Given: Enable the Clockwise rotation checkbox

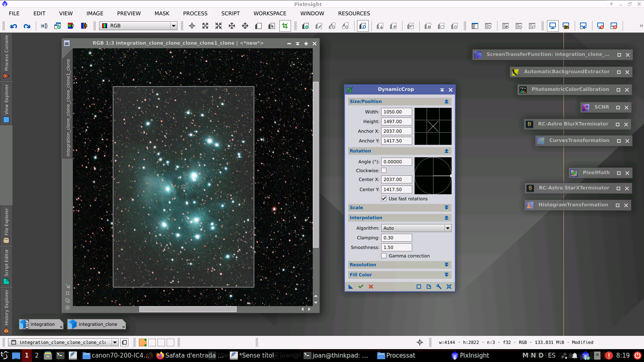Looking at the screenshot, I should (x=384, y=170).
